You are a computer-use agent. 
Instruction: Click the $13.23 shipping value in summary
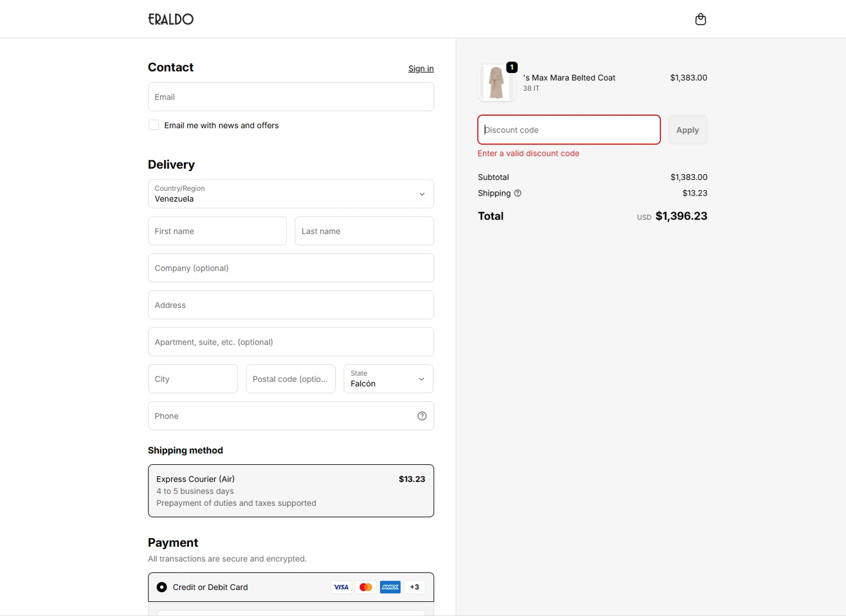click(x=695, y=193)
